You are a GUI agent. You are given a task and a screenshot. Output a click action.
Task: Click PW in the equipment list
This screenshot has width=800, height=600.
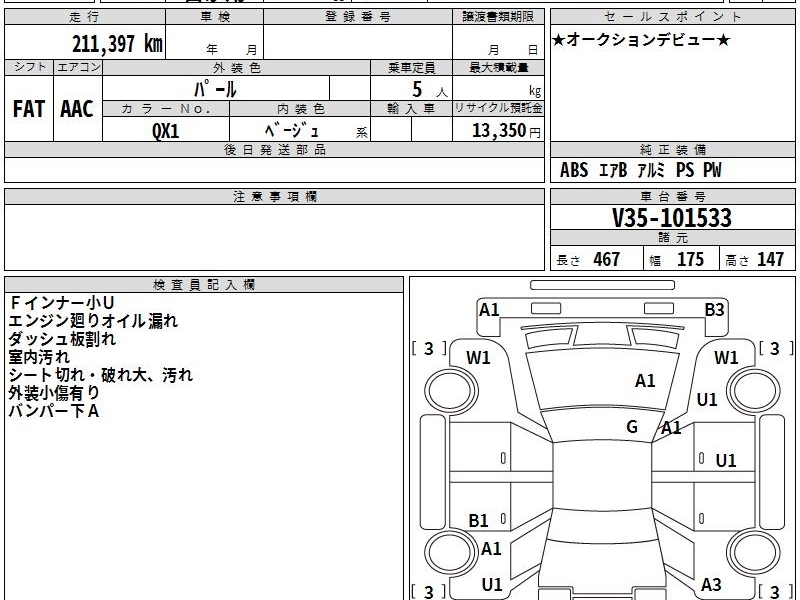coord(712,170)
